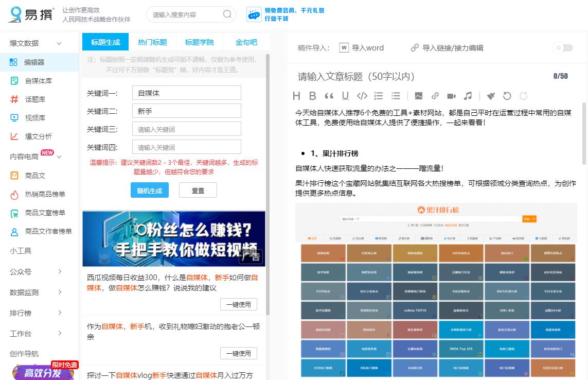Open the 金句吧 tab
The height and width of the screenshot is (380, 588).
pos(245,41)
